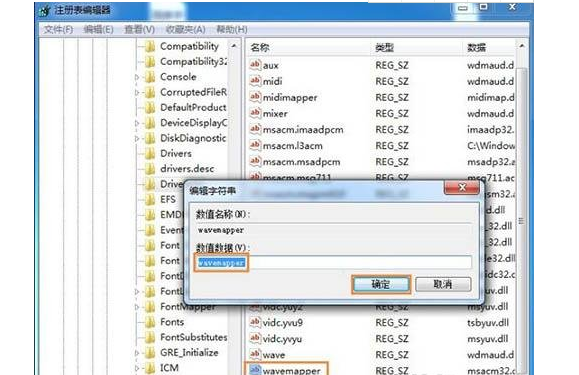This screenshot has width=579, height=375.
Task: Expand the FontMapper tree node
Action: click(137, 307)
